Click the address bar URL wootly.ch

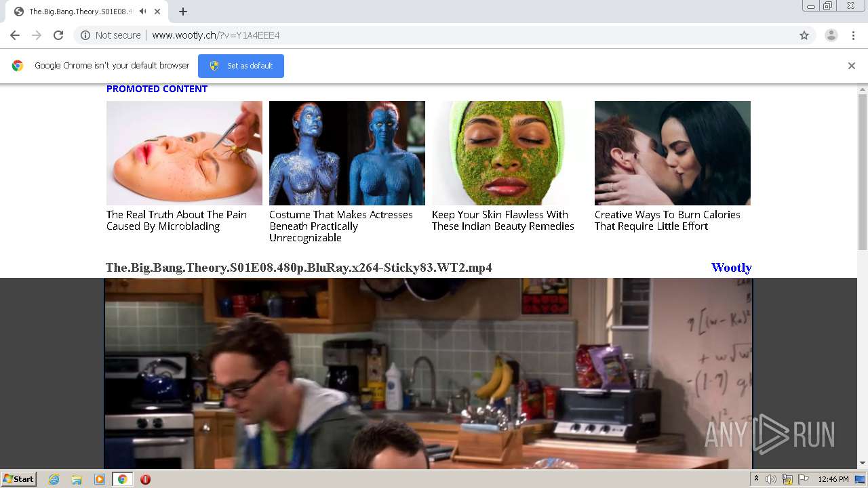tap(216, 35)
